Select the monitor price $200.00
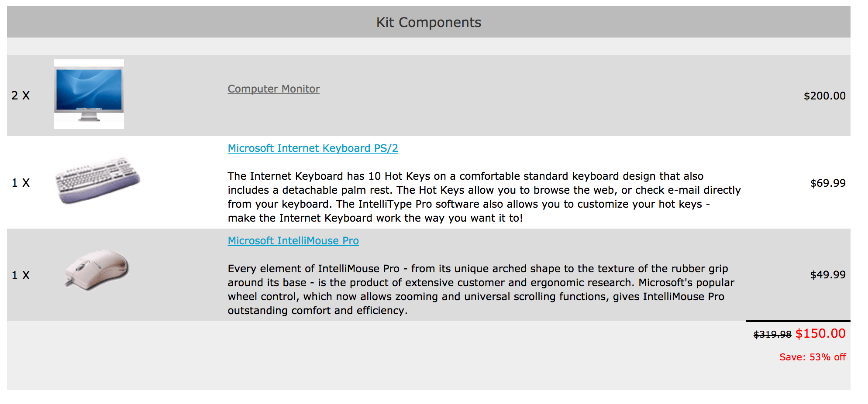The width and height of the screenshot is (868, 404). (824, 96)
